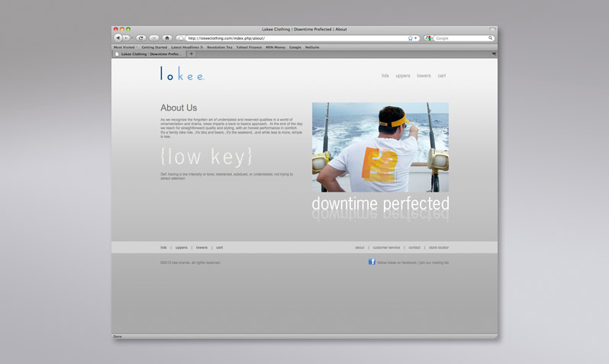Reload the page with the refresh button

coord(141,38)
